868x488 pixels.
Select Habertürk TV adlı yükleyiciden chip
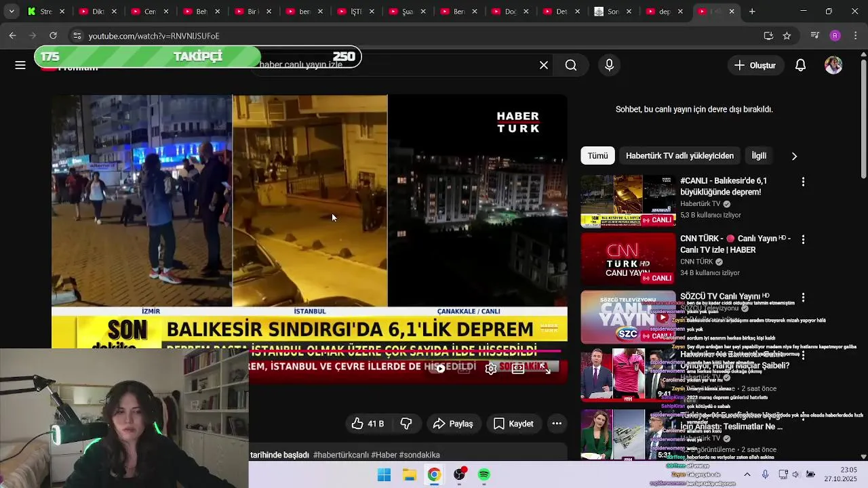679,156
